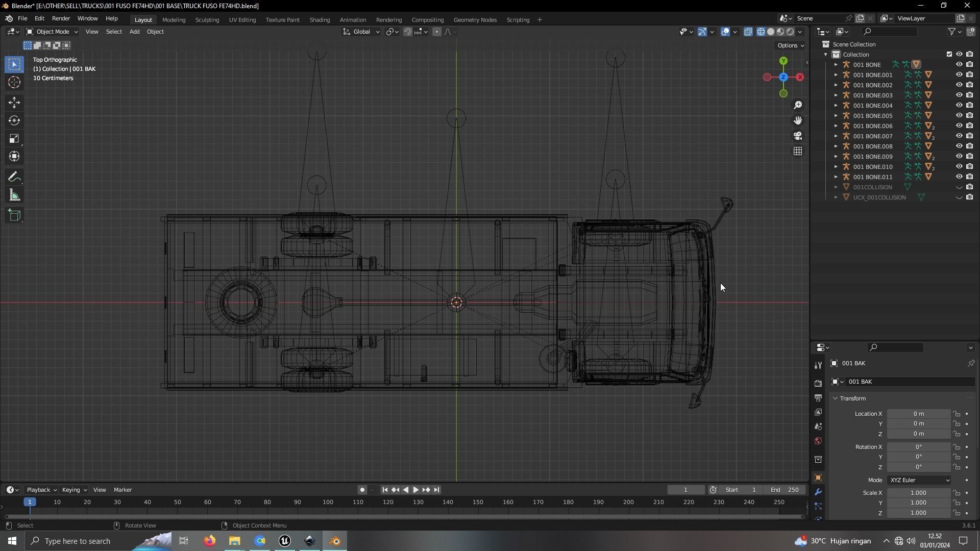Open the World properties tab icon
Image resolution: width=980 pixels, height=551 pixels.
(x=818, y=441)
